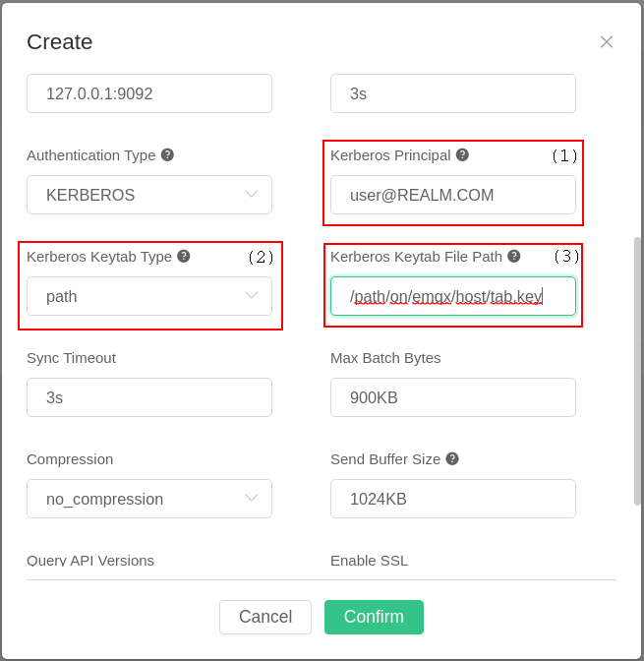Click the Create dialog title

click(x=60, y=42)
